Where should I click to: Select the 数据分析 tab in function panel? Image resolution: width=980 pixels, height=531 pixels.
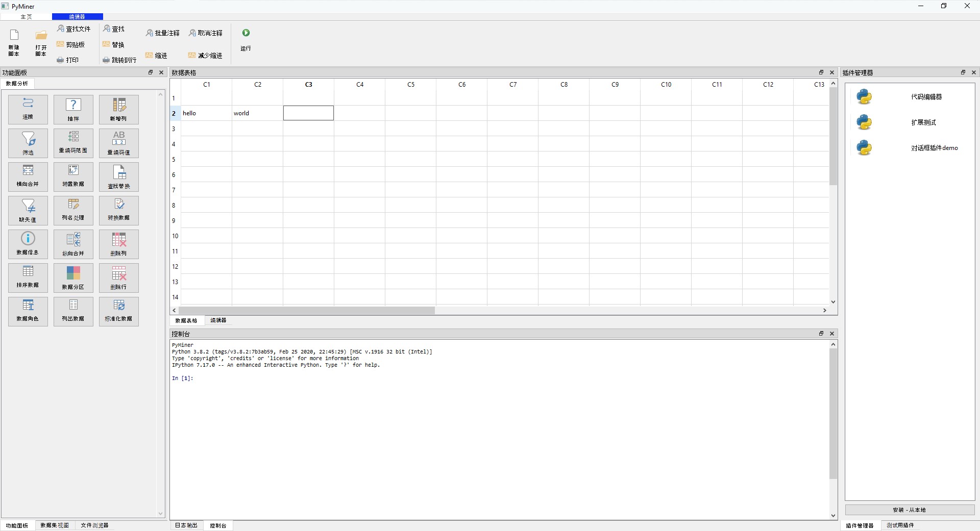click(x=17, y=83)
